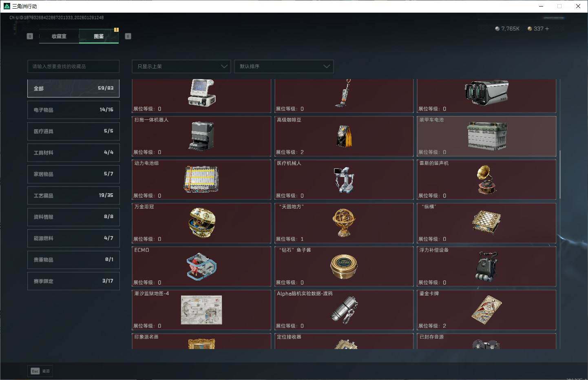Select the 医疗机械人 robot item
Screen dimensions: 588x380
(x=344, y=179)
